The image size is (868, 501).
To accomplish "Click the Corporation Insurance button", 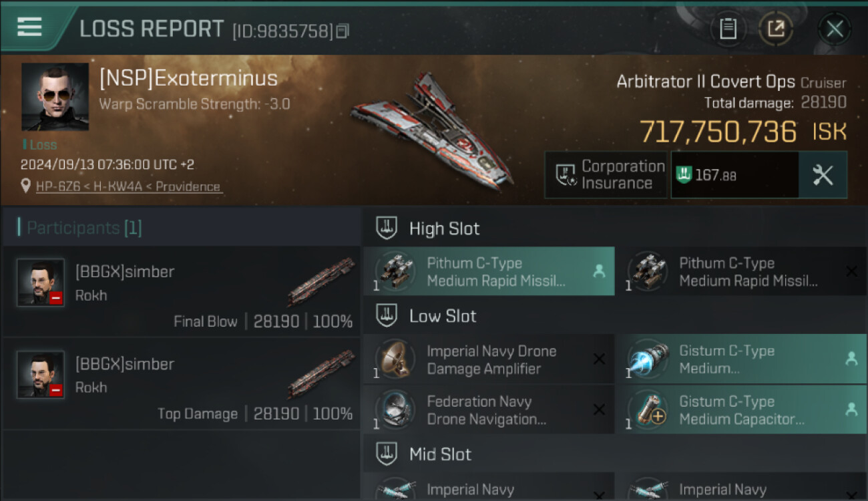I will pos(606,175).
